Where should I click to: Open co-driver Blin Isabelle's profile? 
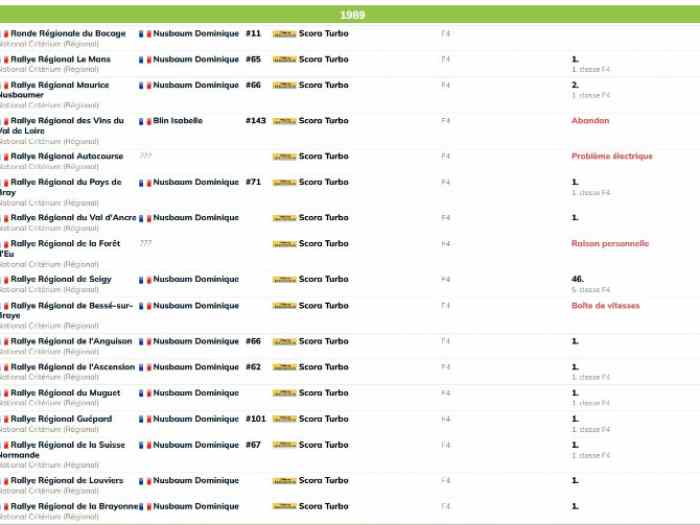click(x=178, y=121)
